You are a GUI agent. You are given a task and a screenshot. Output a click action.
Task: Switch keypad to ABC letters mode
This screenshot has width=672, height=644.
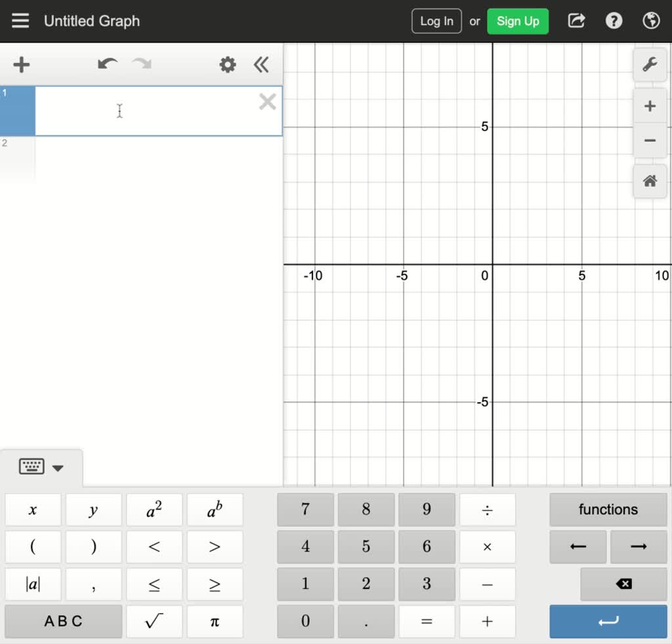tap(63, 621)
